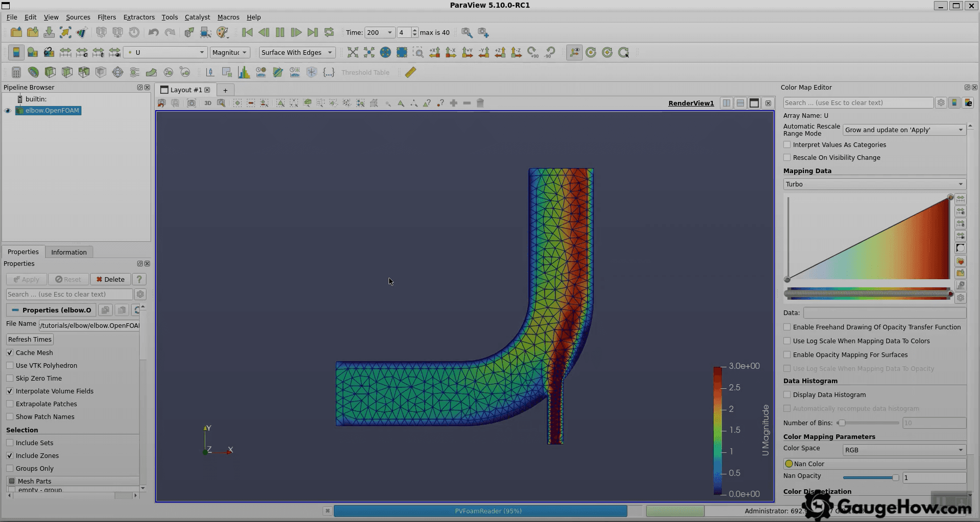Set the view direction to +X axis
This screenshot has width=980, height=522.
(x=435, y=52)
